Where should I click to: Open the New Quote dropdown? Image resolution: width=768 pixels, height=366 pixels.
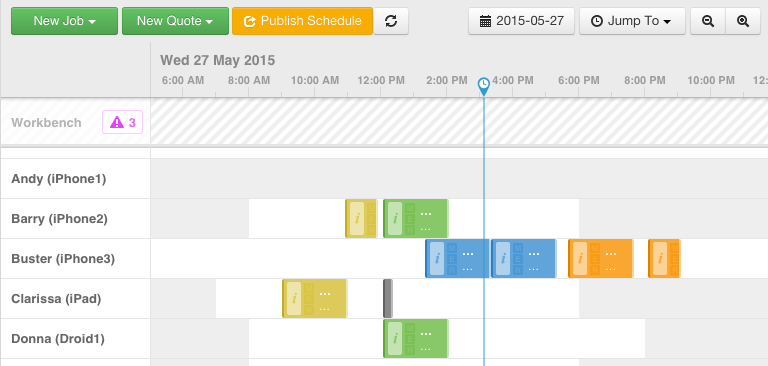(x=175, y=21)
